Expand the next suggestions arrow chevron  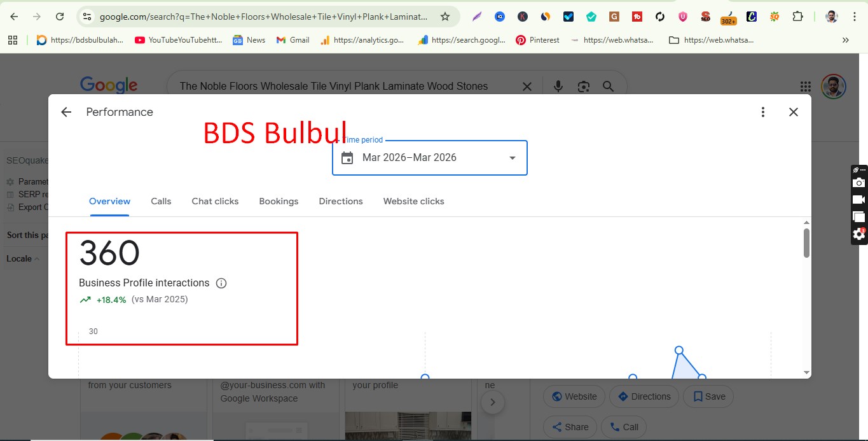click(493, 402)
